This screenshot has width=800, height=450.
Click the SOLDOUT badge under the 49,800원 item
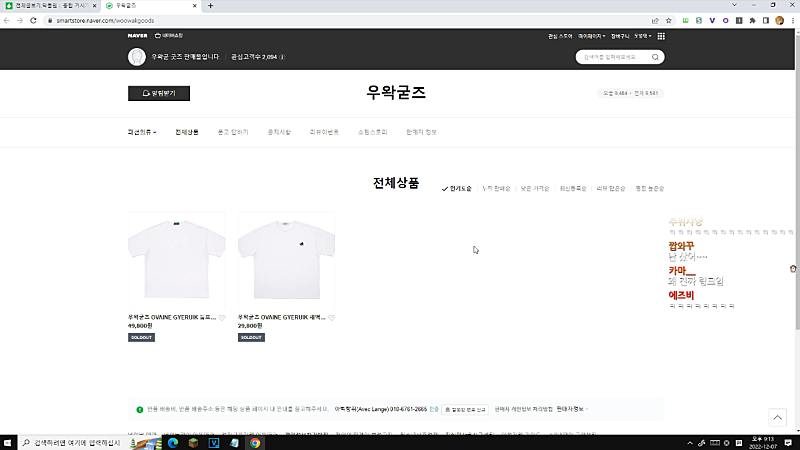(141, 338)
